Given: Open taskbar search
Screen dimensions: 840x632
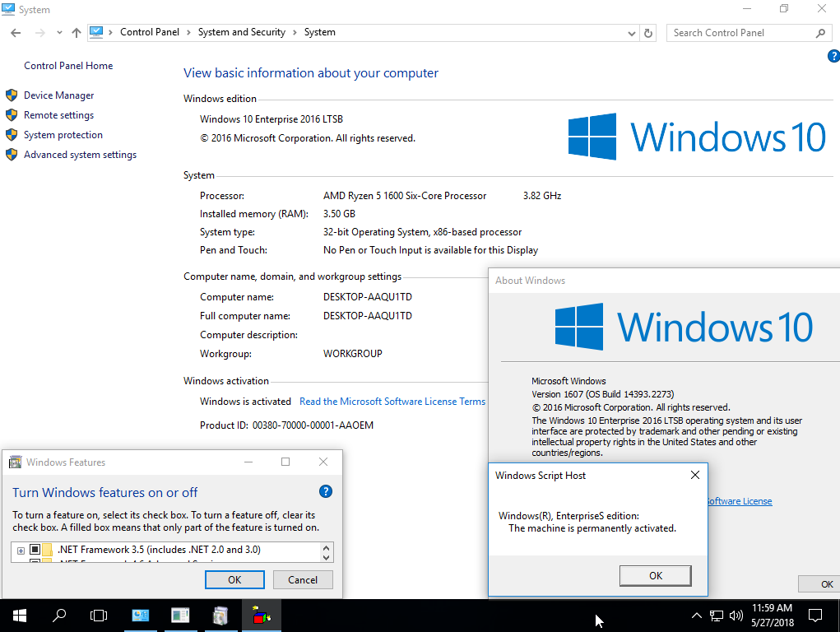Looking at the screenshot, I should pos(59,616).
